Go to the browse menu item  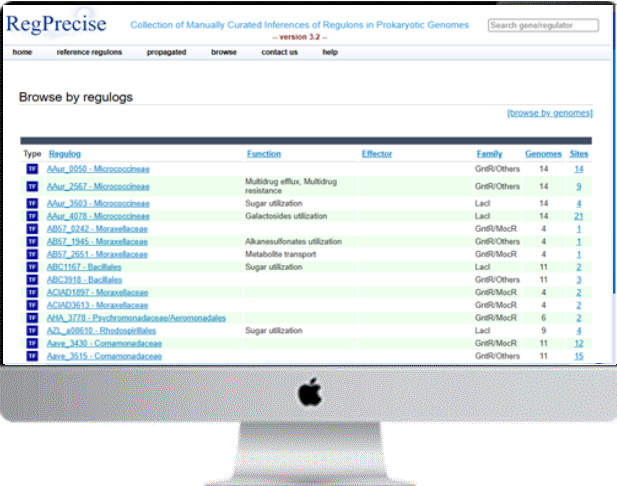224,51
